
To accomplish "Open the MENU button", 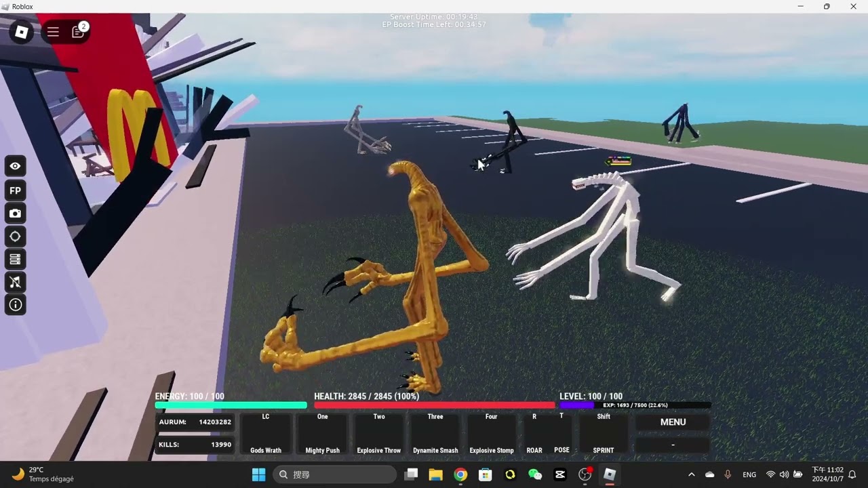I will [673, 422].
